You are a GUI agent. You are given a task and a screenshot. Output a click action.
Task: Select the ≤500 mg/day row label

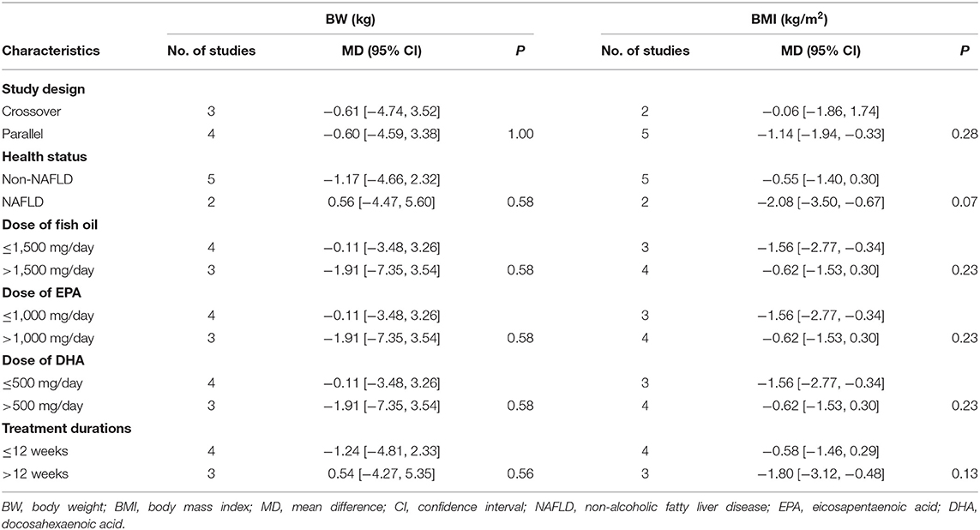[42, 382]
